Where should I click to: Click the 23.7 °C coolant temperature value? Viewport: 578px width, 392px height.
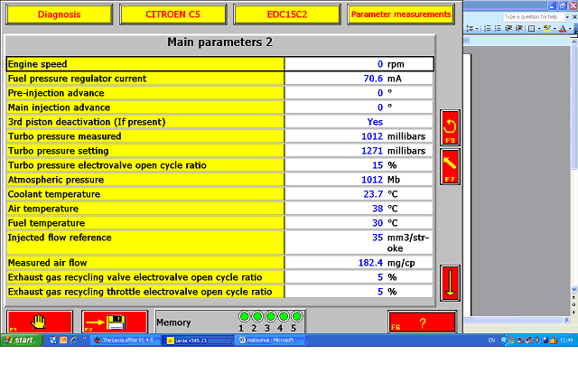coord(359,194)
